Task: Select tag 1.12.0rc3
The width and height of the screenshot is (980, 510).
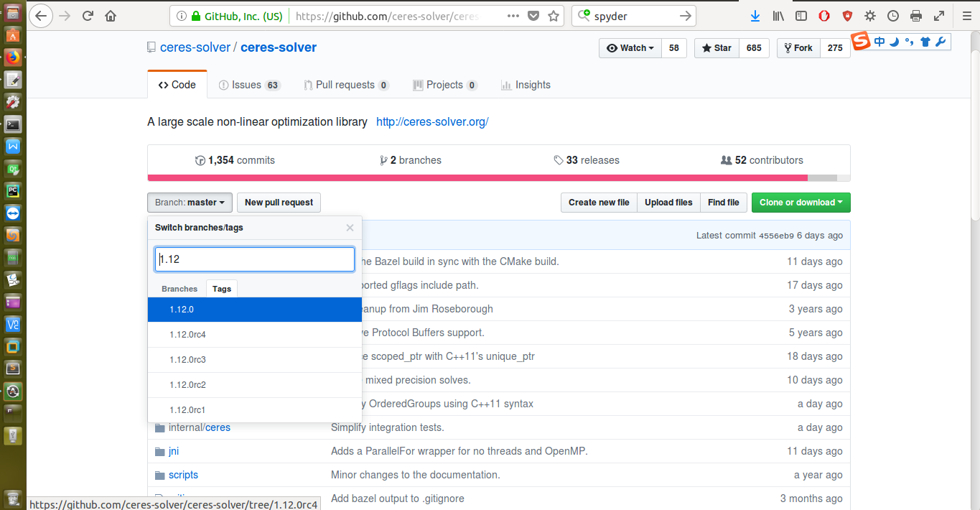Action: [x=255, y=360]
